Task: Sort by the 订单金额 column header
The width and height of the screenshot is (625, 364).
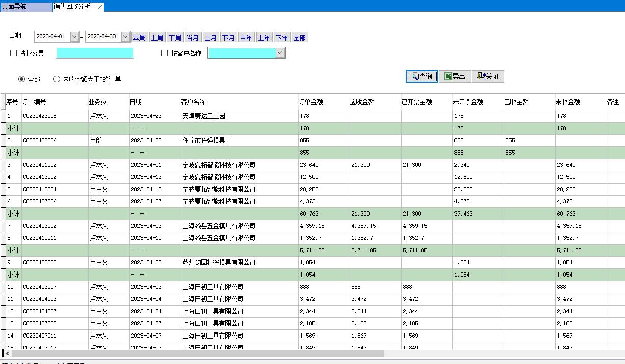Action: tap(311, 102)
